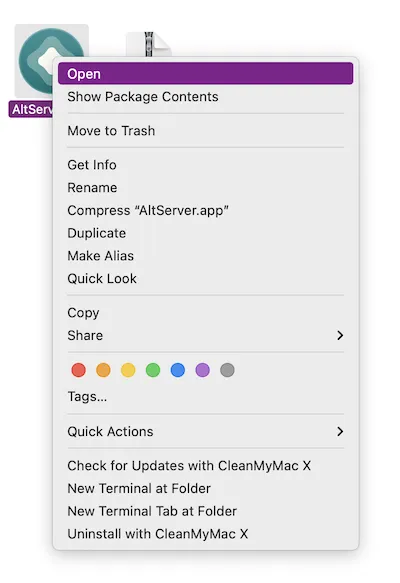The image size is (400, 583).
Task: Apply the yellow tag color
Action: click(128, 370)
